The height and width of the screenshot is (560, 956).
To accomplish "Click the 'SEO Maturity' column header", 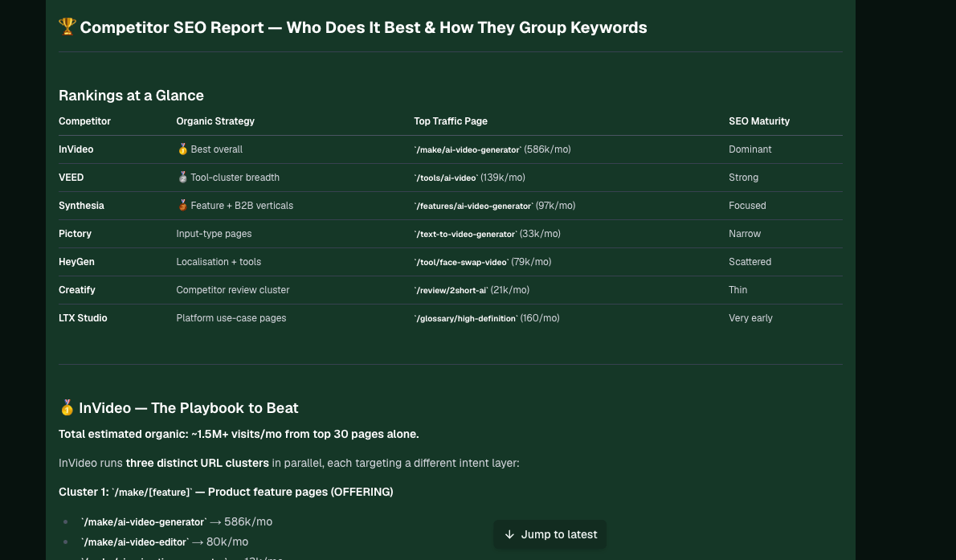I will 759,121.
